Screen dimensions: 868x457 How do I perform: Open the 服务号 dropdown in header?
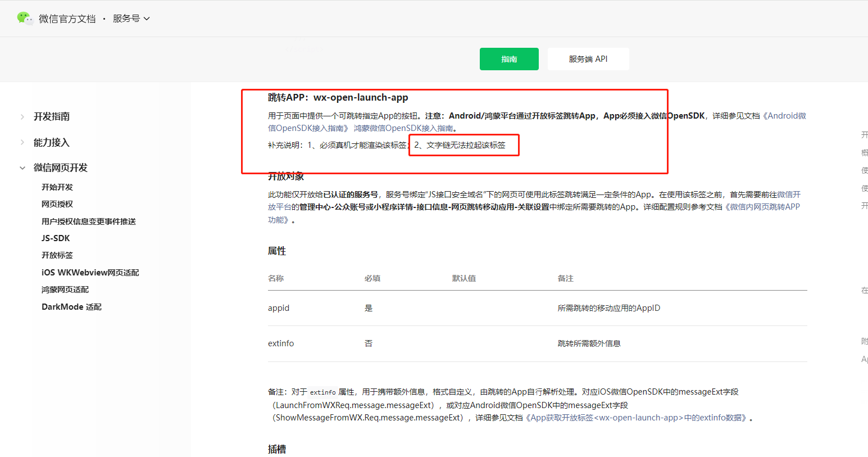131,19
